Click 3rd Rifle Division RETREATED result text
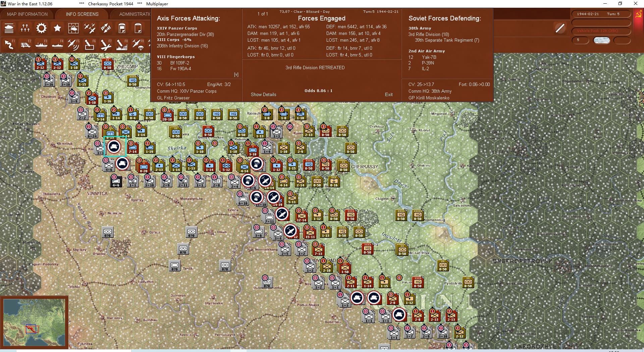This screenshot has height=352, width=644. coord(315,68)
